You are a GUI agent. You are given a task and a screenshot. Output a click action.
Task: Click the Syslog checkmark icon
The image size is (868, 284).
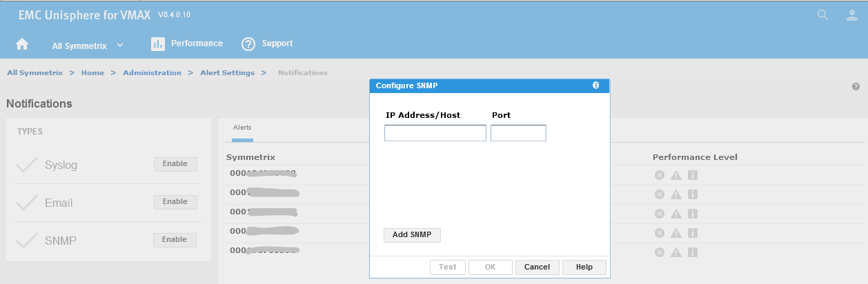(x=26, y=165)
